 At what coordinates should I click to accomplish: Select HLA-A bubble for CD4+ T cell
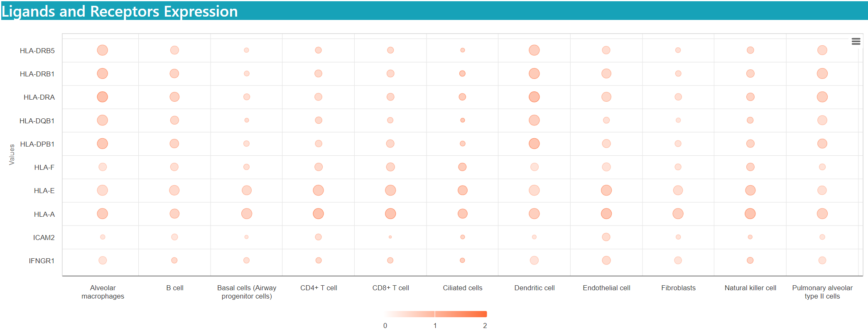pos(319,214)
